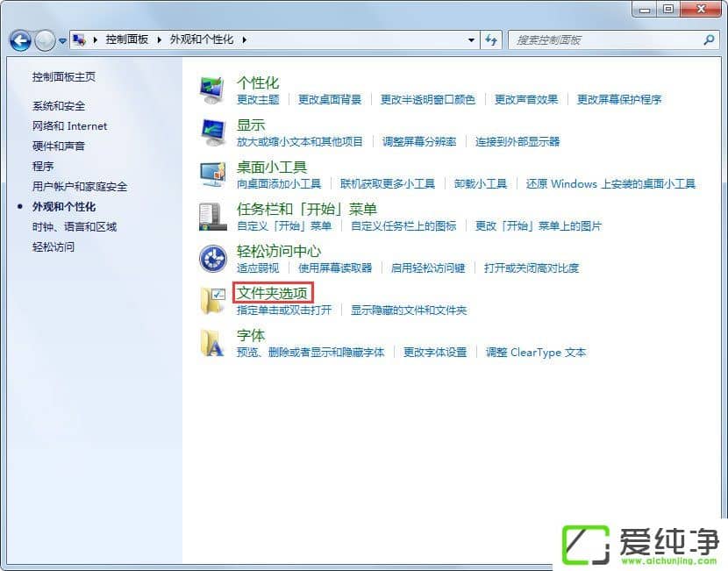Open the 调整屏幕分辨率 link
Viewport: 728px width, 571px height.
click(419, 142)
